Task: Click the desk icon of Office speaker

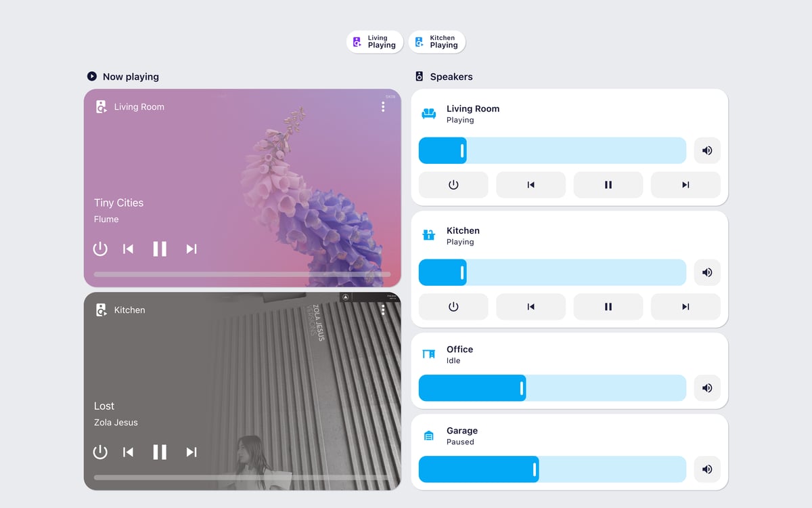Action: [x=428, y=354]
